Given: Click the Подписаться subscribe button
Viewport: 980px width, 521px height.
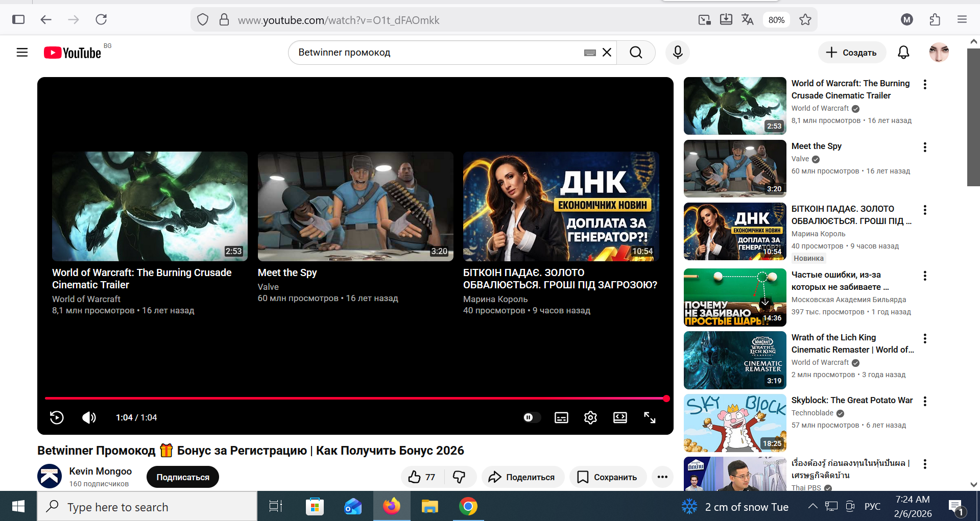Looking at the screenshot, I should tap(183, 477).
